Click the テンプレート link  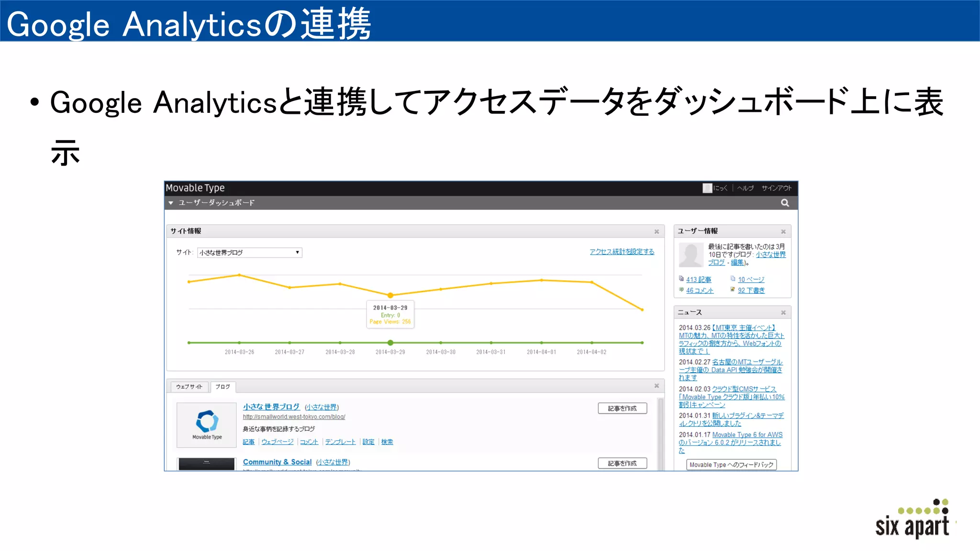(x=341, y=442)
